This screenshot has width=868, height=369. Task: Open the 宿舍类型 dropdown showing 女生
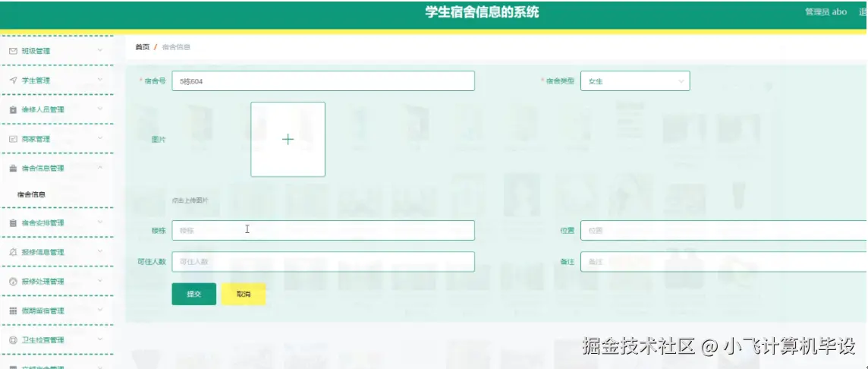(x=635, y=81)
